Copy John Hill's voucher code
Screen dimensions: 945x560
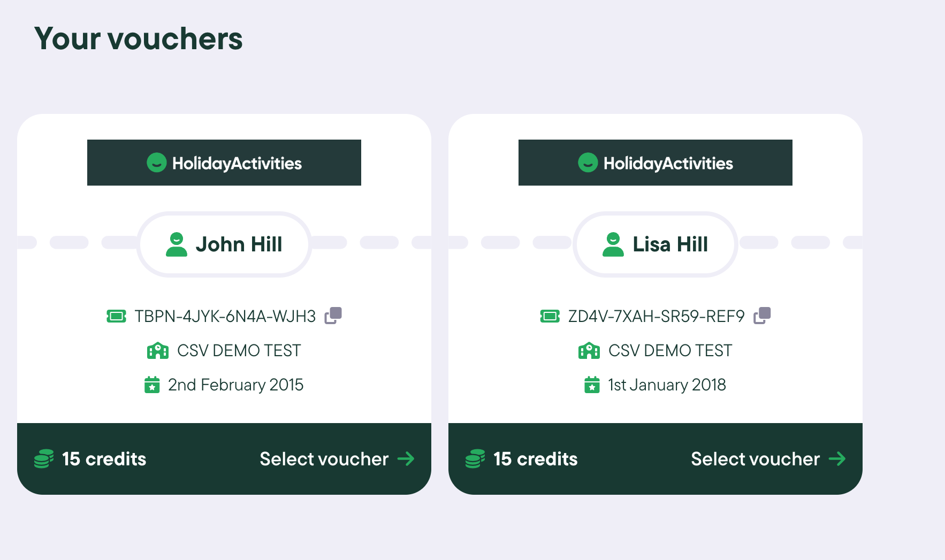point(333,316)
